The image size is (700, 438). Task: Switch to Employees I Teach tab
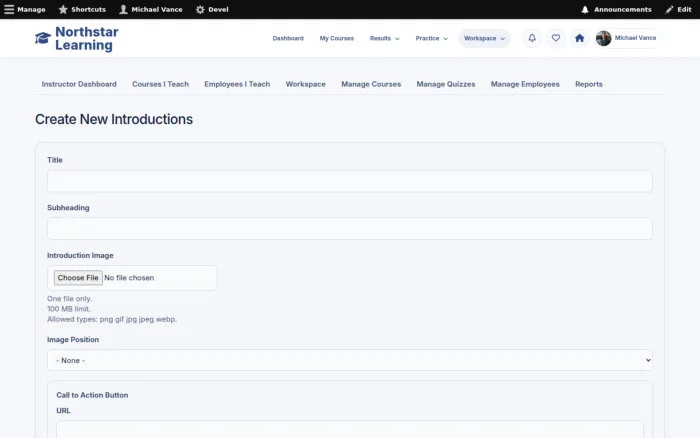coord(237,84)
